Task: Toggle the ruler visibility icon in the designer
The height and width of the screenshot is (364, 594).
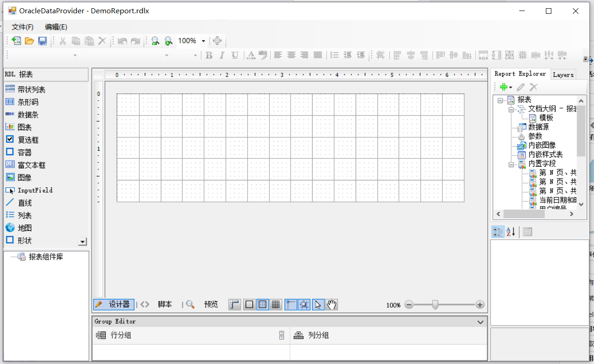Action: [x=234, y=304]
